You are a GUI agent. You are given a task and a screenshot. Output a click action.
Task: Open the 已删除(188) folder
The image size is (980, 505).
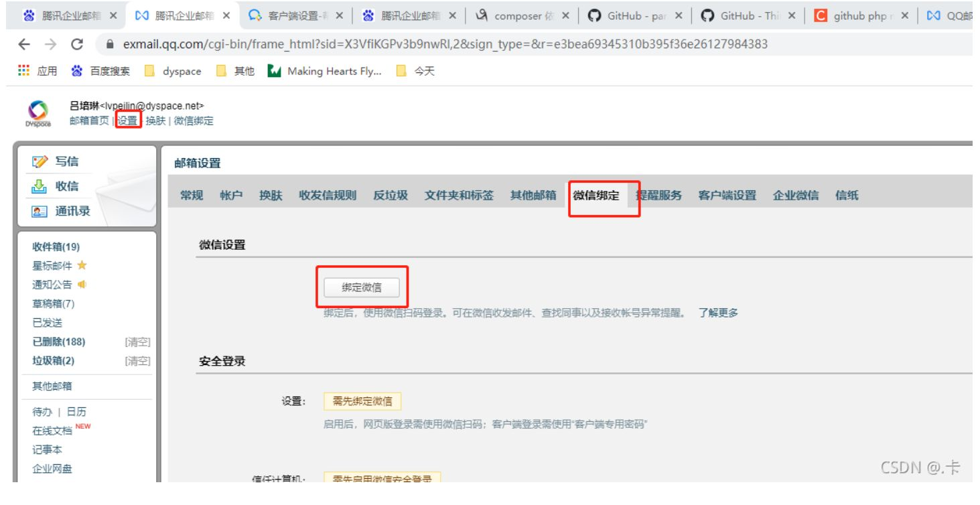[x=59, y=342]
